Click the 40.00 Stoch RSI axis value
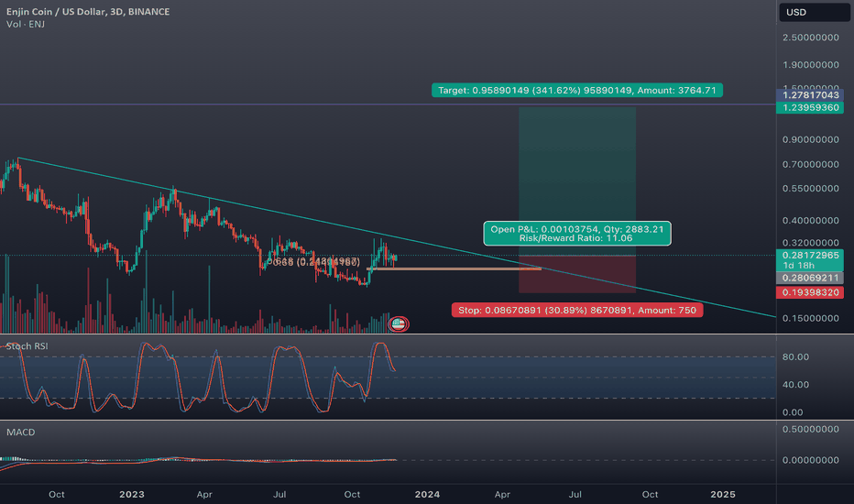Screen dimensions: 854x504 coord(795,385)
